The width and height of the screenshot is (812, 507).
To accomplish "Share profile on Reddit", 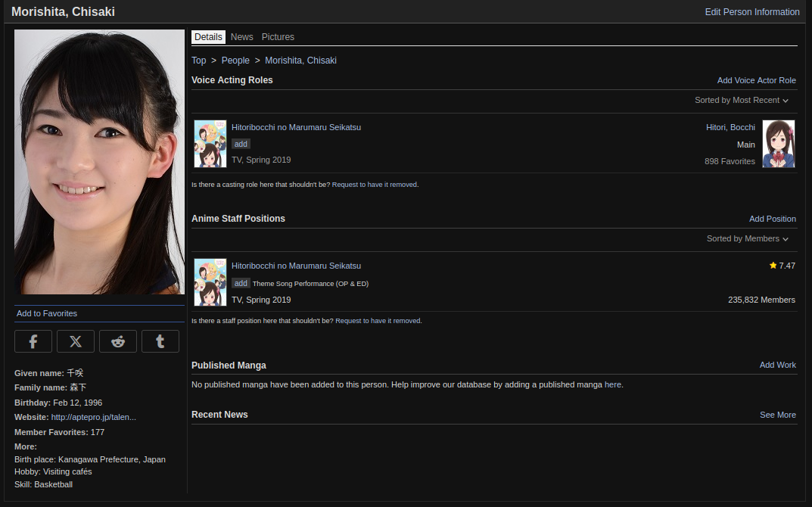I will [x=118, y=341].
